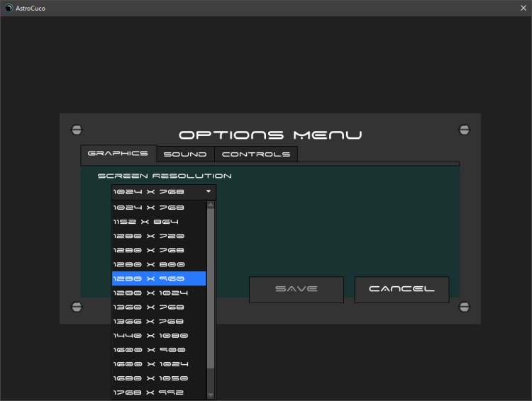Click the bottom-right screw icon on panel
The height and width of the screenshot is (401, 532).
click(x=464, y=307)
